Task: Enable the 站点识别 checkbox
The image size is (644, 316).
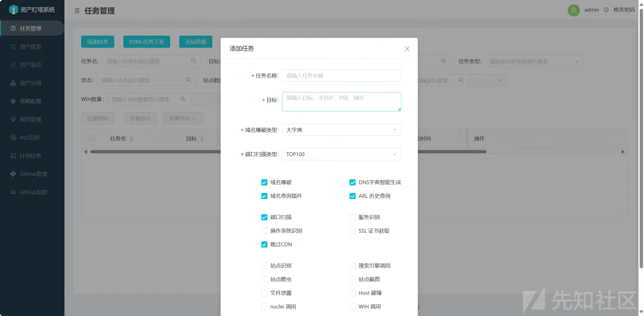Action: click(x=264, y=265)
